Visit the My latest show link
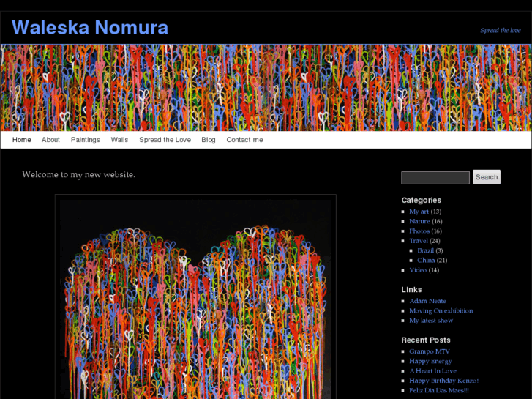This screenshot has height=399, width=532. [x=431, y=321]
